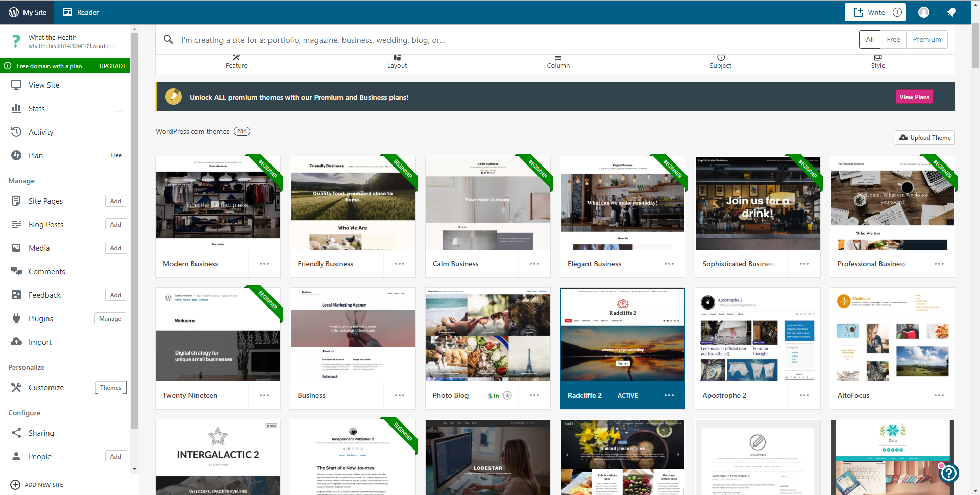Open more options for Twenty Nineteen theme
980x495 pixels.
[x=264, y=395]
